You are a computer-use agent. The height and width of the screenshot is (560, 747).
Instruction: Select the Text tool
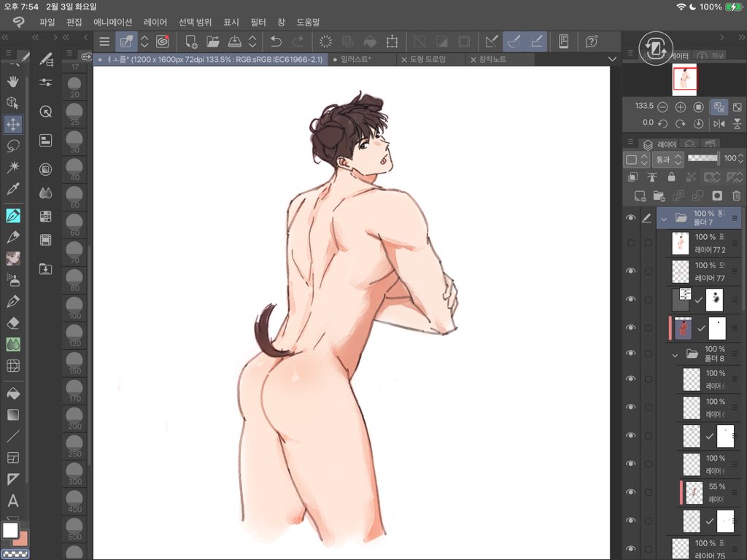click(13, 500)
